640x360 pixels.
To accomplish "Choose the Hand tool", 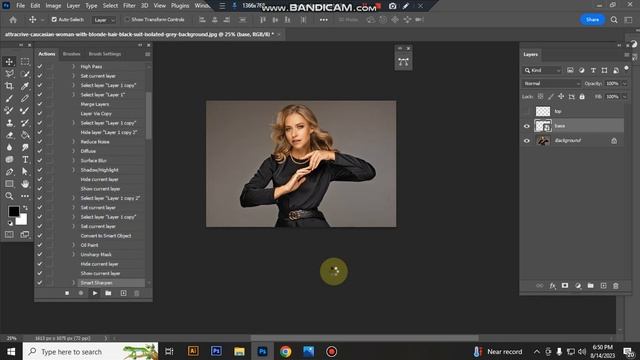I will pos(25,184).
